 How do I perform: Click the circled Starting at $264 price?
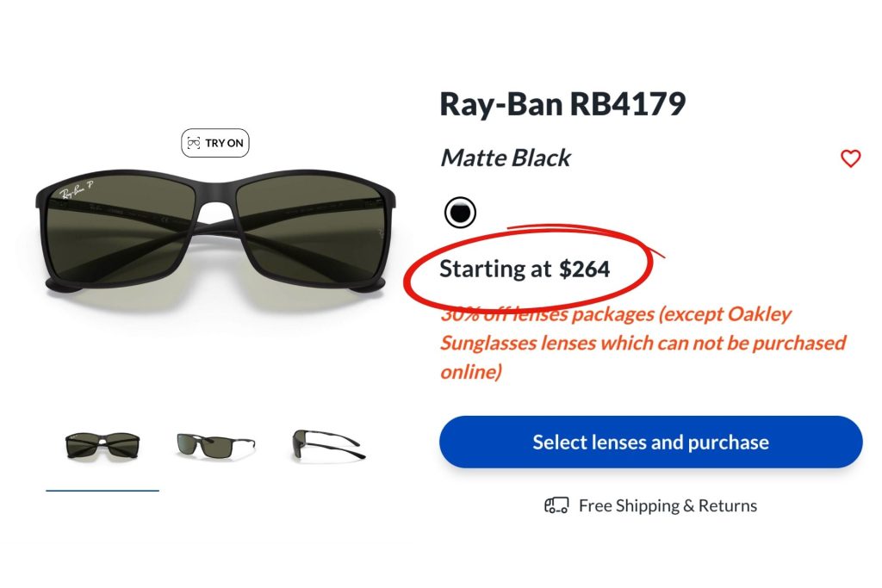click(525, 269)
